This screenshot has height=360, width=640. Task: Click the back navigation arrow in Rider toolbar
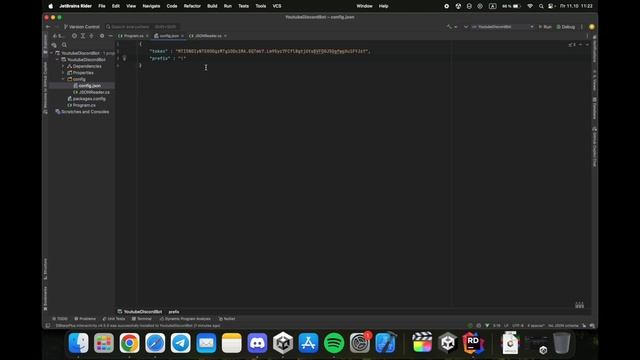(x=48, y=27)
